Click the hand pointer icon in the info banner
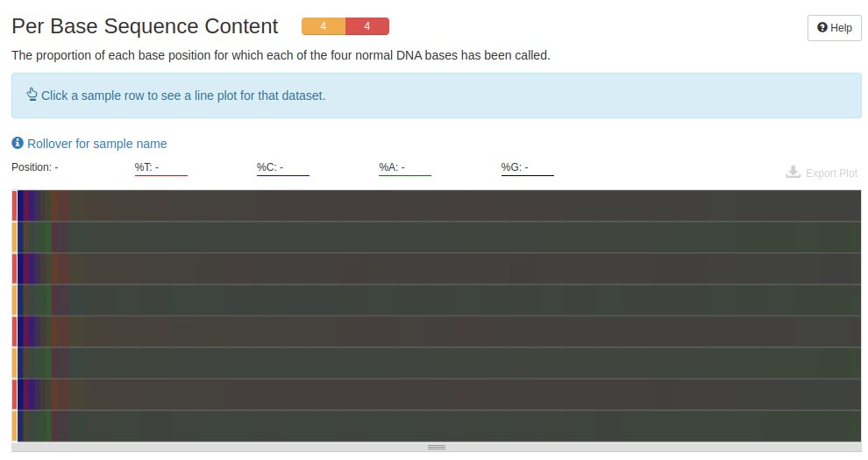 (32, 95)
